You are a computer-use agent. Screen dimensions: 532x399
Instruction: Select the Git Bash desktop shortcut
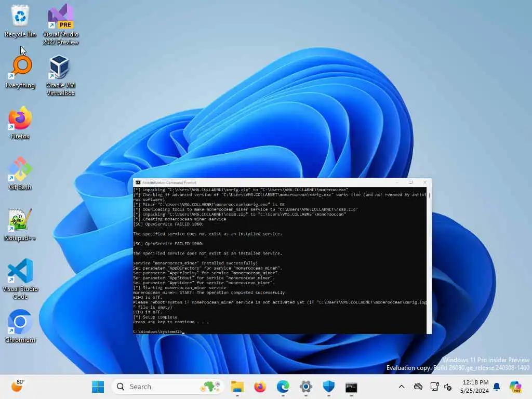click(20, 174)
